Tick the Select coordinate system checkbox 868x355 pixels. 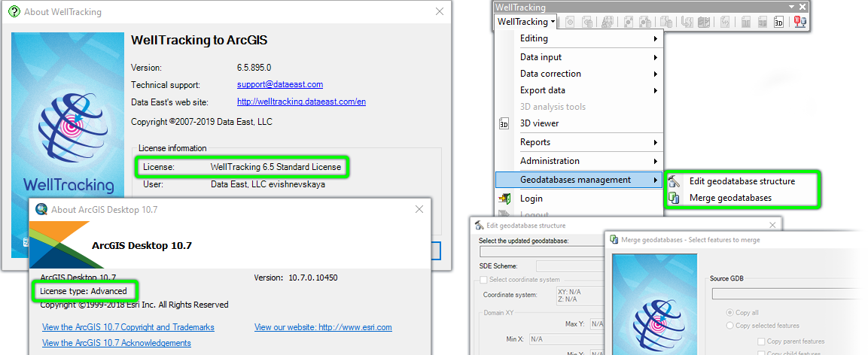point(484,280)
